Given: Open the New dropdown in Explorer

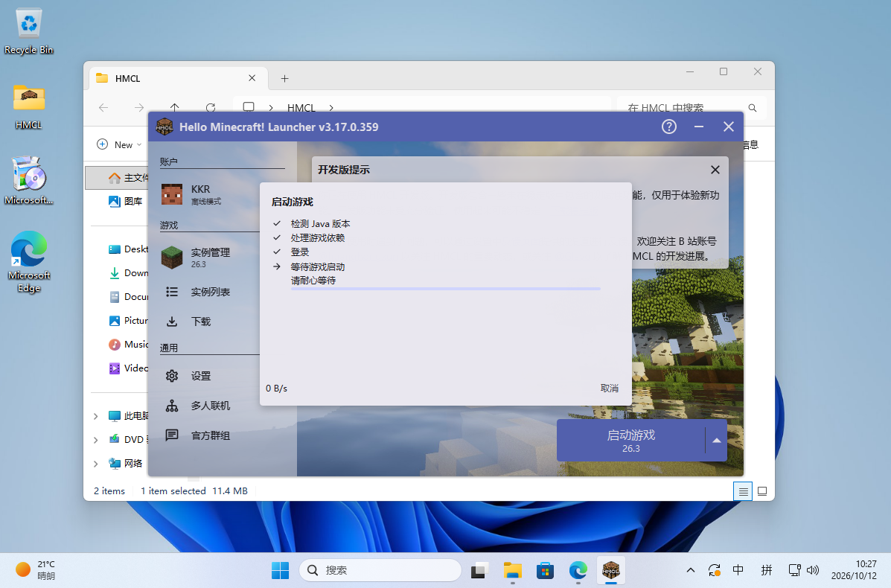Looking at the screenshot, I should click(119, 145).
